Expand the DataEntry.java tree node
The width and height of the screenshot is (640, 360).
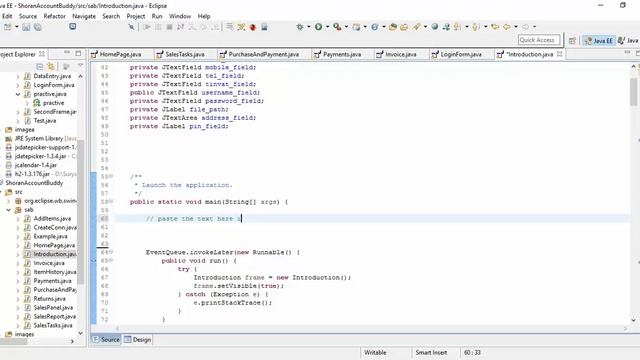(18, 76)
